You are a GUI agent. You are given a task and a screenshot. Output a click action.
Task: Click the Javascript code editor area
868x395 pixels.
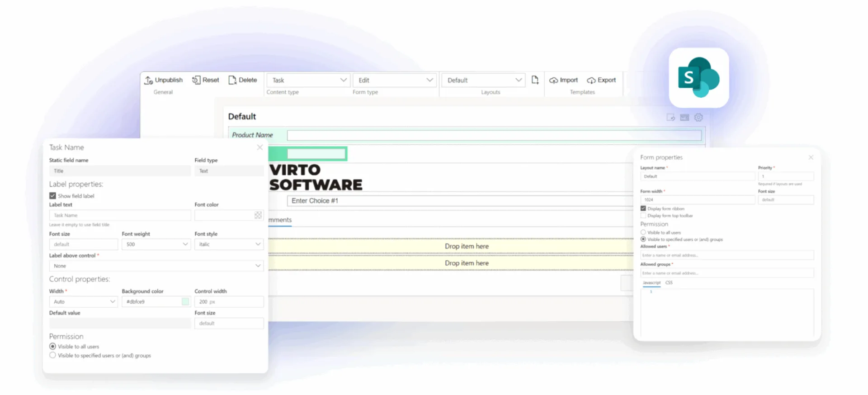pos(727,313)
